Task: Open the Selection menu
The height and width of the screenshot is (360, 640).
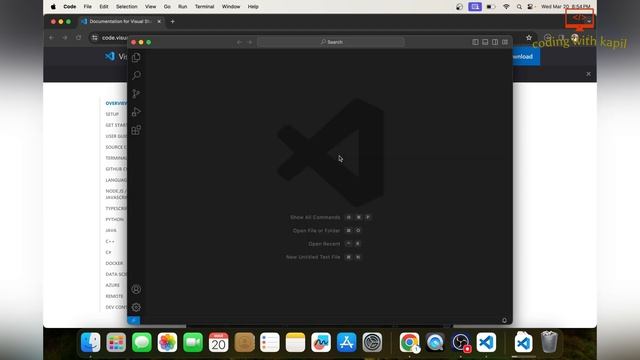Action: pyautogui.click(x=127, y=7)
